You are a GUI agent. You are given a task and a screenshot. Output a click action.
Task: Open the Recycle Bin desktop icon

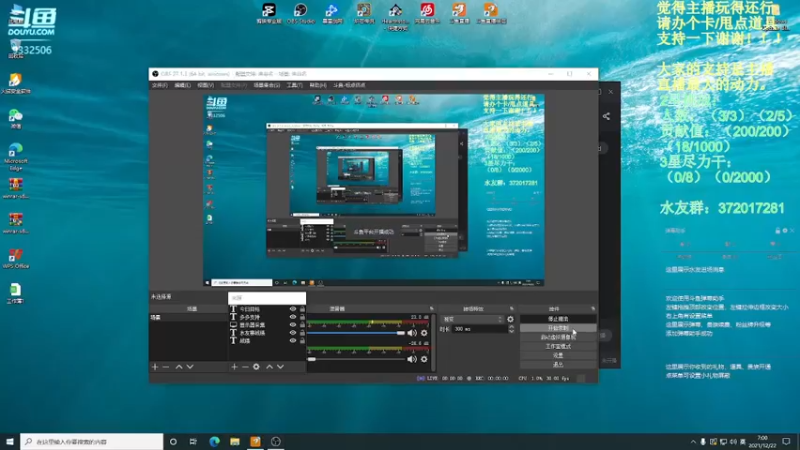pyautogui.click(x=15, y=50)
